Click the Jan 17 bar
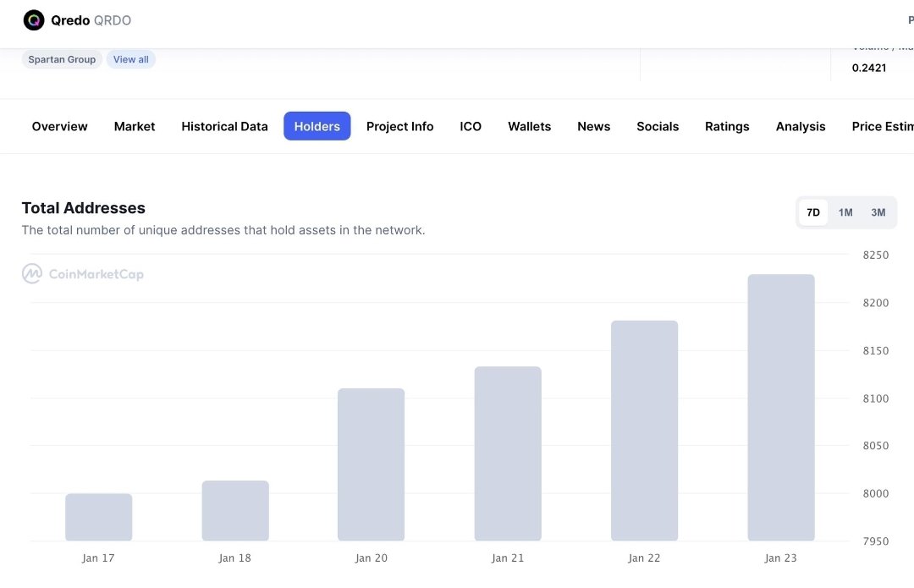Viewport: 914px width, 588px height. [x=98, y=517]
